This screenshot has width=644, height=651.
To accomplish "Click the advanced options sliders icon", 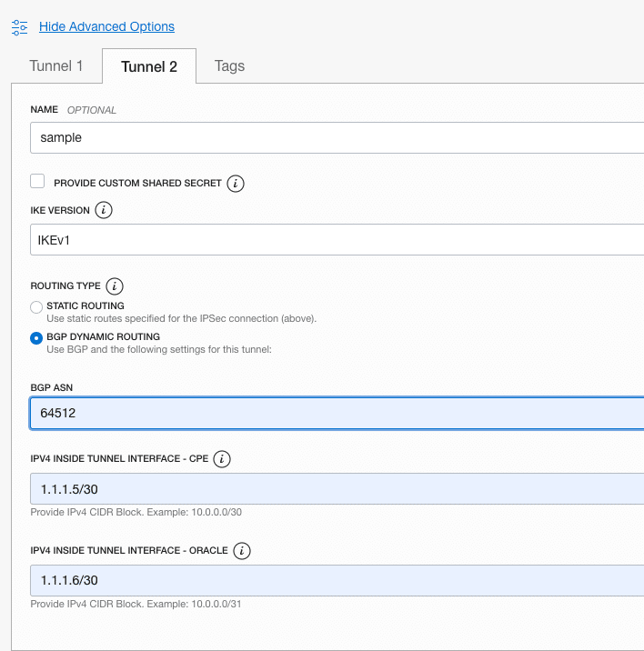I will 20,27.
